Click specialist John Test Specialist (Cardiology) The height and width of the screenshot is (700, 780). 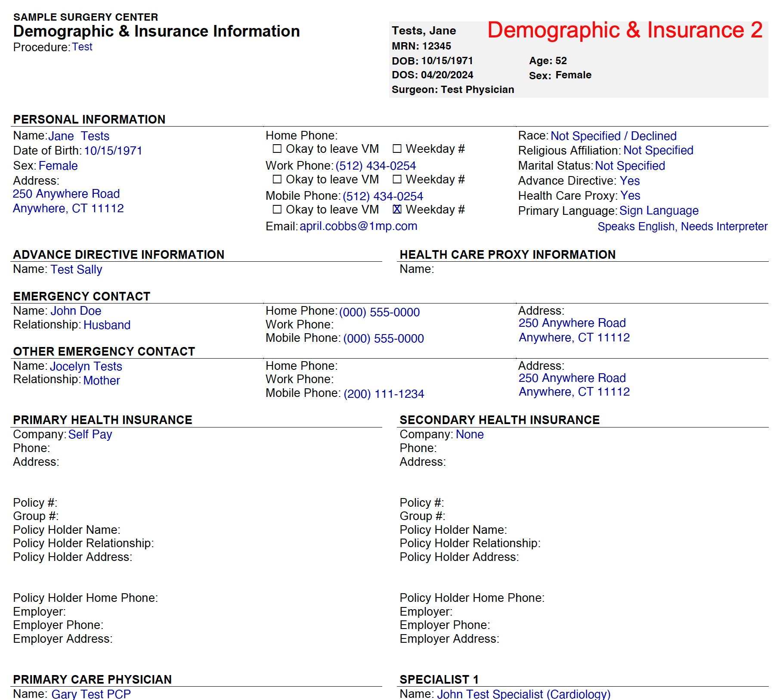coord(524,694)
